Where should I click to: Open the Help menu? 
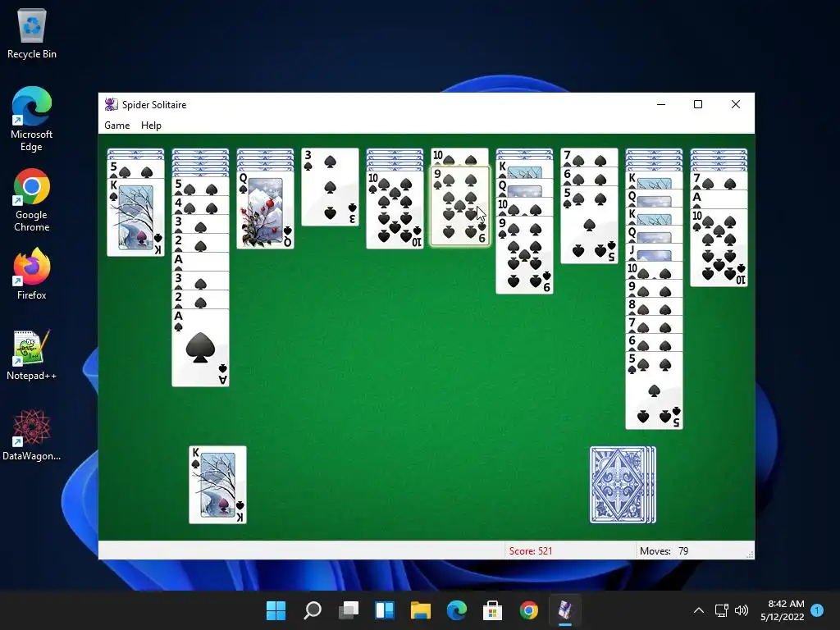151,126
